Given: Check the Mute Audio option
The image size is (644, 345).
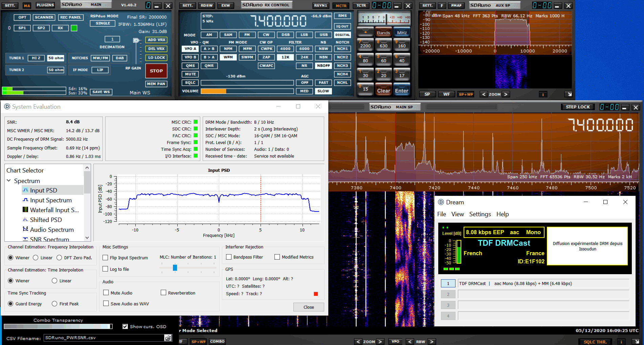Looking at the screenshot, I should (x=106, y=293).
